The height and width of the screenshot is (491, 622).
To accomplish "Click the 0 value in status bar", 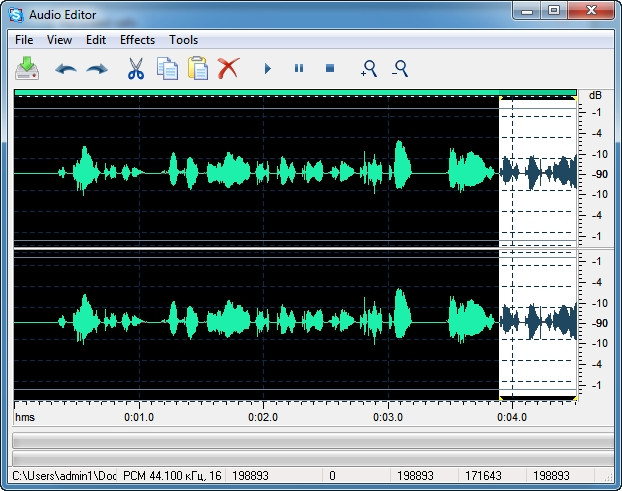I will point(332,476).
